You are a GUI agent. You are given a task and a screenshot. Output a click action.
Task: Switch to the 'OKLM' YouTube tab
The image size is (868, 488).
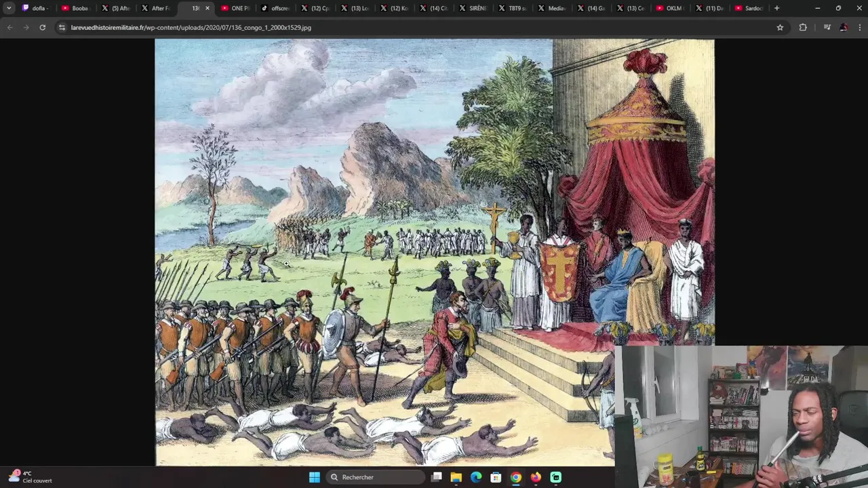tap(669, 8)
